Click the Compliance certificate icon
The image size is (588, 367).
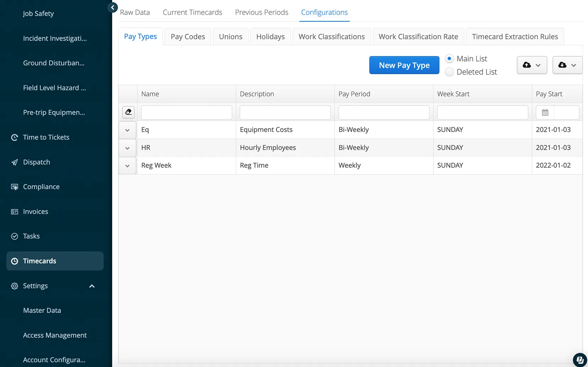(15, 187)
